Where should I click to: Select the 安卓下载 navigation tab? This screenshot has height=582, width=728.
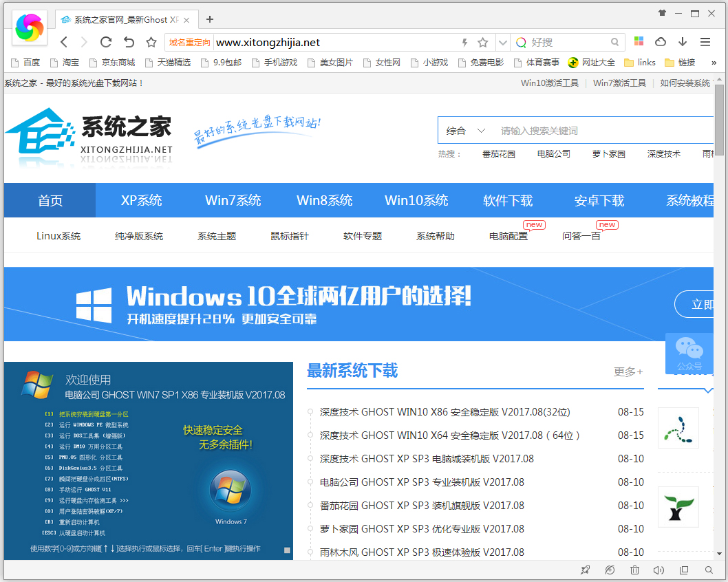(x=599, y=200)
